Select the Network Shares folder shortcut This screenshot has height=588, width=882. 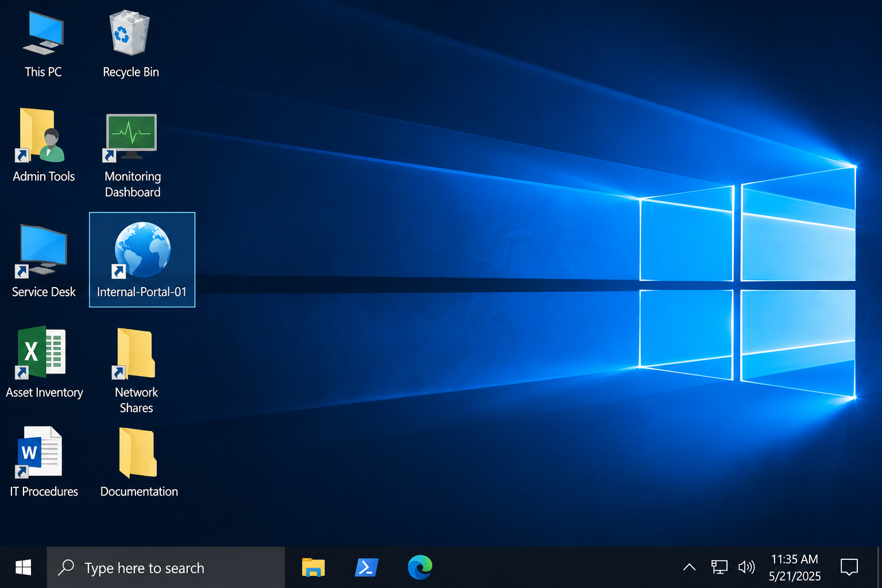point(135,353)
